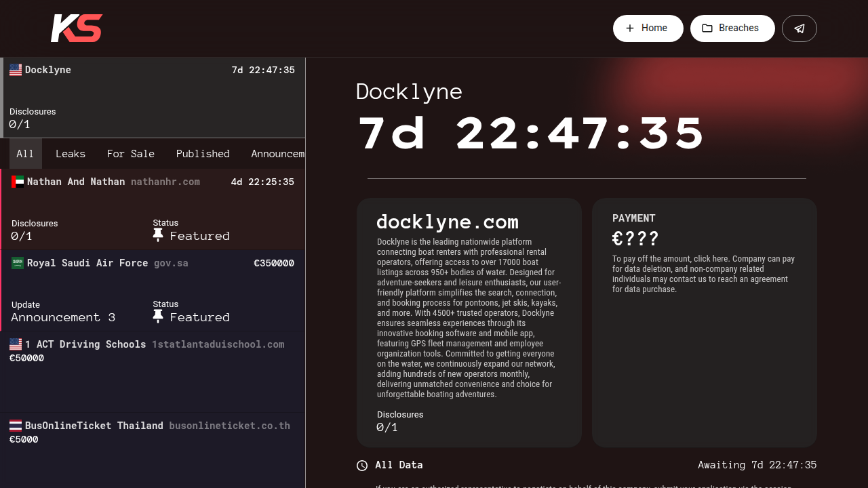This screenshot has width=868, height=488.
Task: Click Featured status on Royal Saudi Air Force
Action: pos(200,317)
